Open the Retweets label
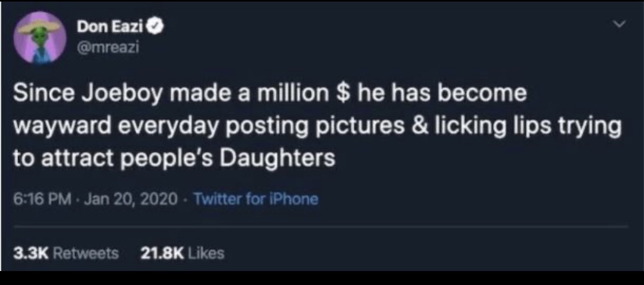The width and height of the screenshot is (644, 285). pyautogui.click(x=86, y=253)
